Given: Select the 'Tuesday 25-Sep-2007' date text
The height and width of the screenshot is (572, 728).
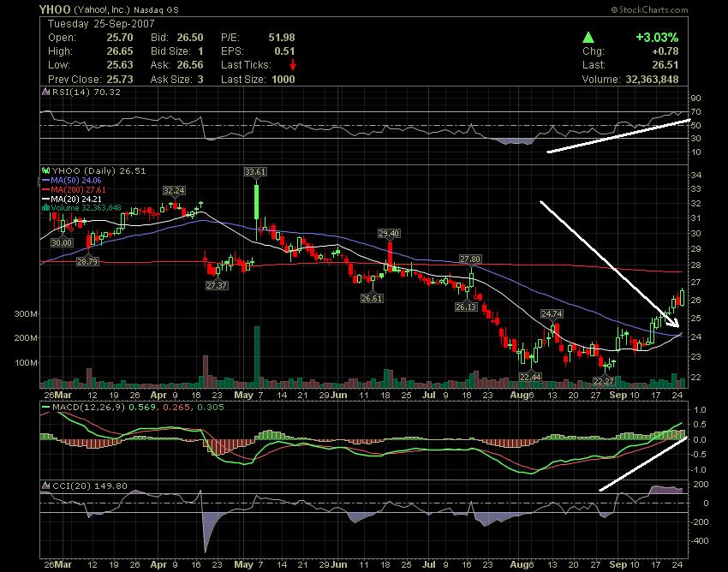Looking at the screenshot, I should [x=101, y=24].
